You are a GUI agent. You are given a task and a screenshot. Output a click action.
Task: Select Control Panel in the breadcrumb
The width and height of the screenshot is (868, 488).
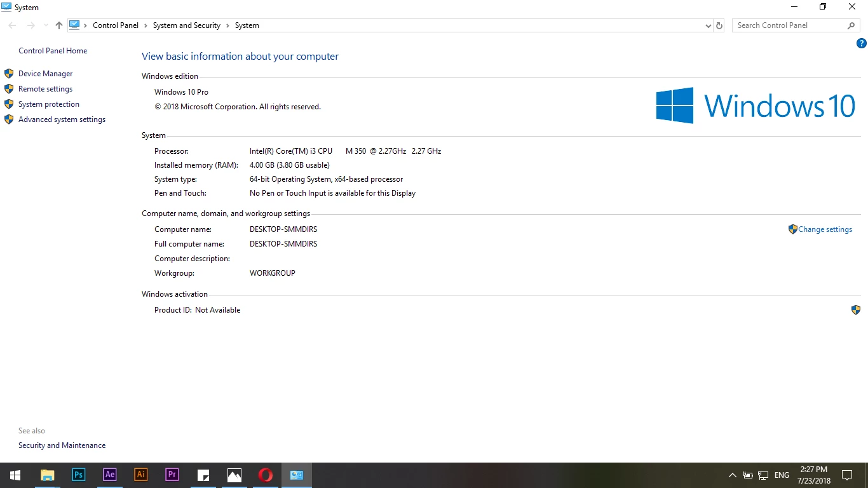(116, 25)
